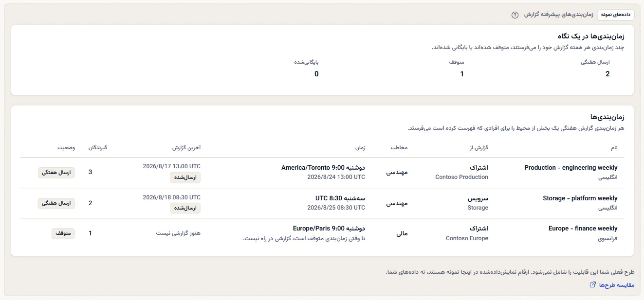Click the next run time 2026/8/24 13:00 UTC
The height and width of the screenshot is (300, 644).
point(336,177)
